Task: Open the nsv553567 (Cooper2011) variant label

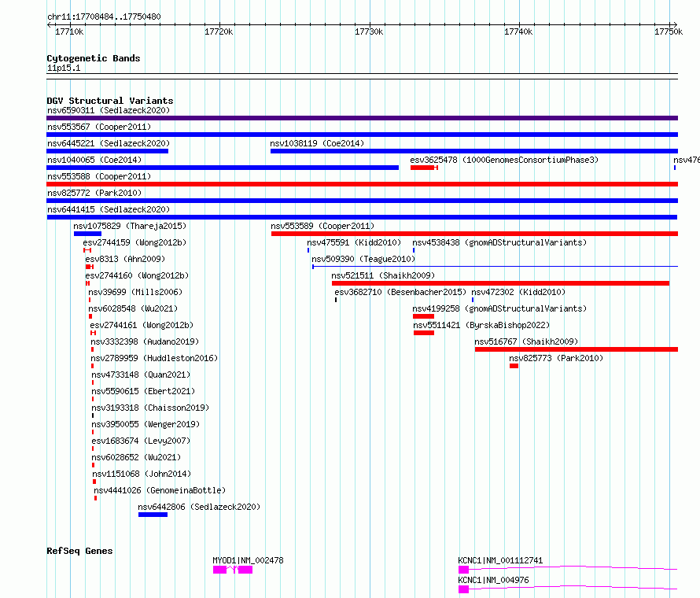Action: point(99,127)
